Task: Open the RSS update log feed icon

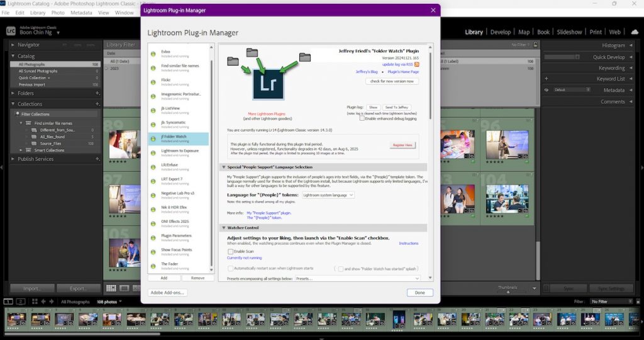Action: 416,65
